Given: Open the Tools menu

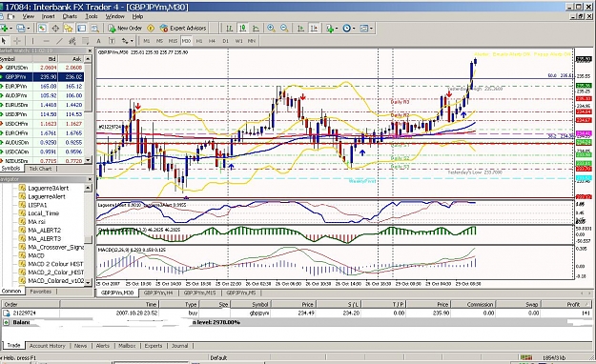Looking at the screenshot, I should (x=92, y=16).
